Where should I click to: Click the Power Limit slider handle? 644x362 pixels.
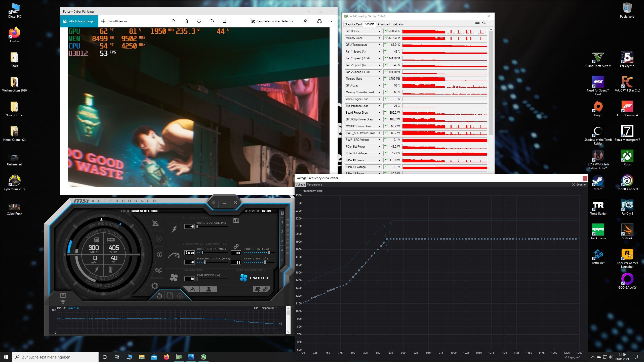point(269,253)
